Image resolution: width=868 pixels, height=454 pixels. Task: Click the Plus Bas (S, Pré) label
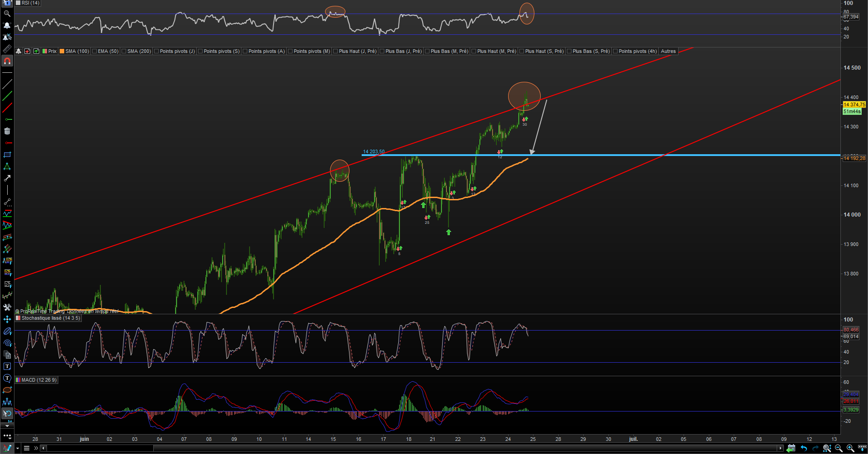[x=591, y=51]
